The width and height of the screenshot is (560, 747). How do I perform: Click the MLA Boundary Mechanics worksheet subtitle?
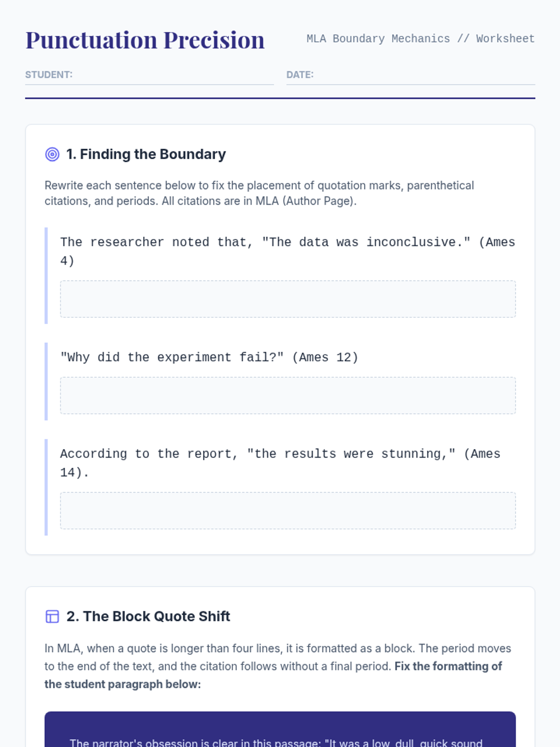[420, 39]
